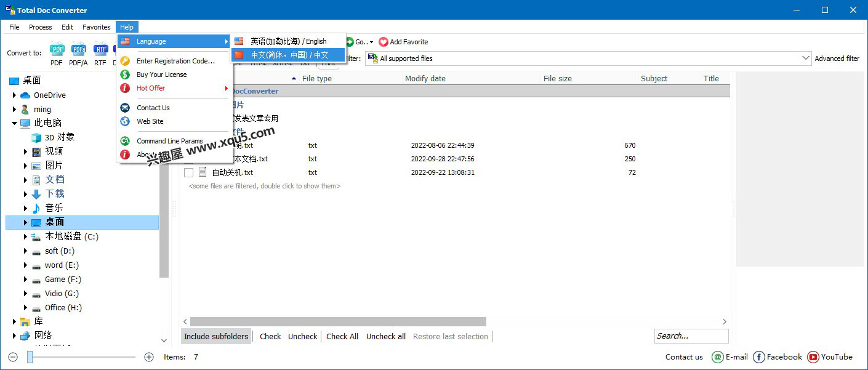Image resolution: width=868 pixels, height=370 pixels.
Task: Click the RTF convert icon
Action: pyautogui.click(x=100, y=50)
